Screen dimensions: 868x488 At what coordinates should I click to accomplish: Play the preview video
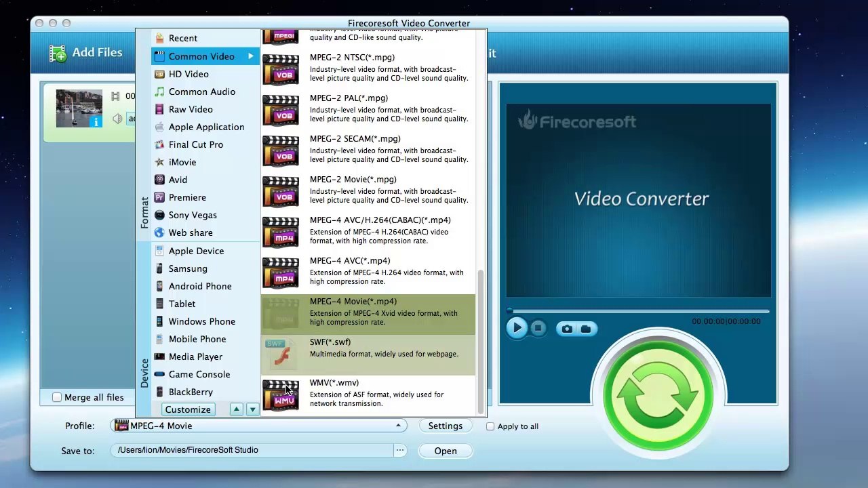click(x=517, y=328)
